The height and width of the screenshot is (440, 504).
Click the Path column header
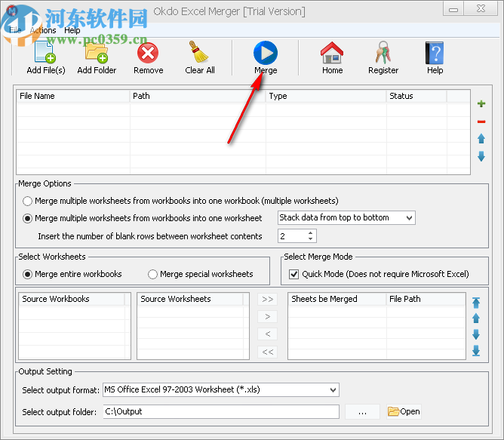click(198, 96)
